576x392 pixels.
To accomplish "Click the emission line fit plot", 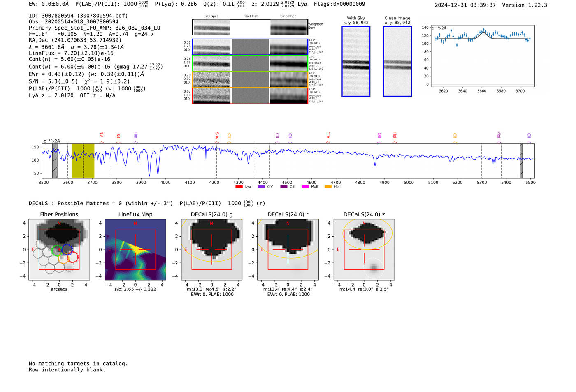I will point(482,56).
